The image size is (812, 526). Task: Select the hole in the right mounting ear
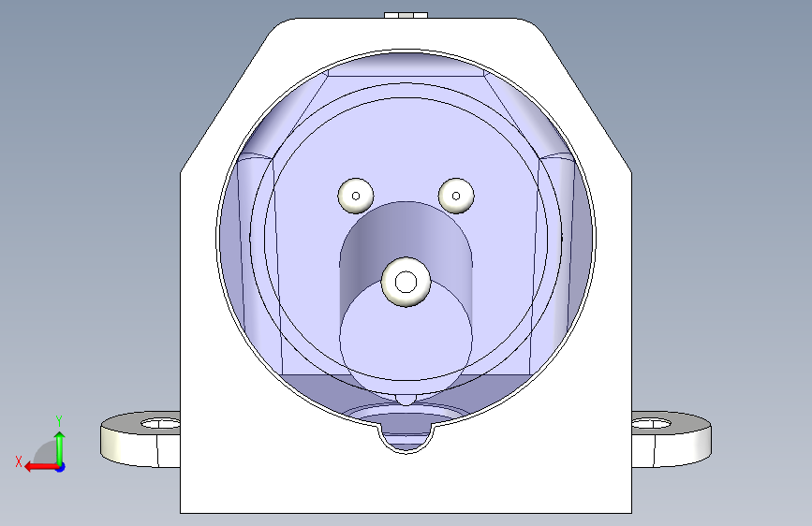click(x=652, y=424)
